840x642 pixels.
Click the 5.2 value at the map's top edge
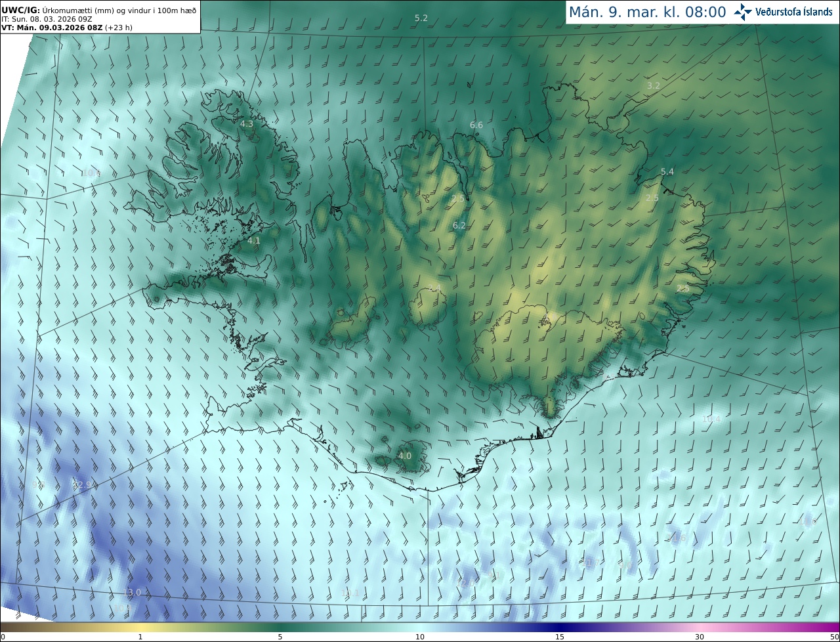[421, 18]
